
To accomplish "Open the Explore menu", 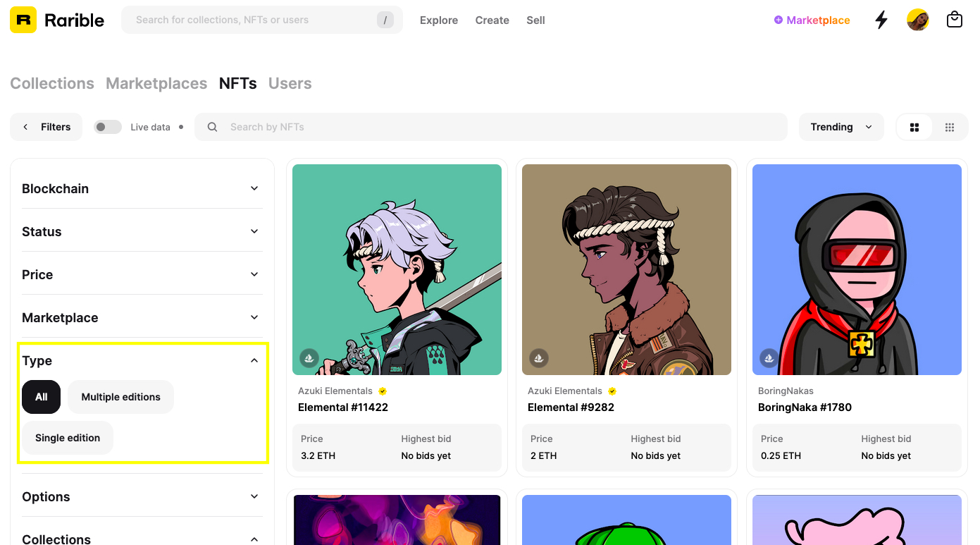I will click(x=439, y=20).
